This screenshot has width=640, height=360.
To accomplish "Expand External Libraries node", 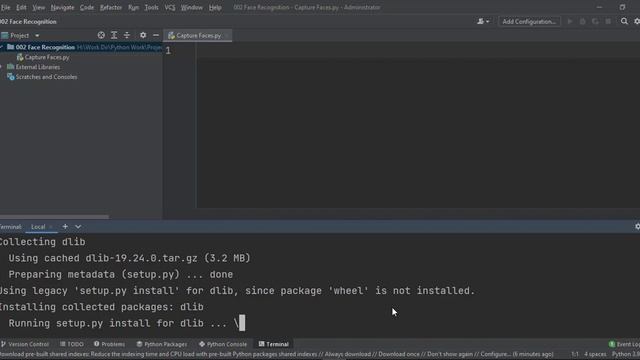I will click(x=1, y=67).
